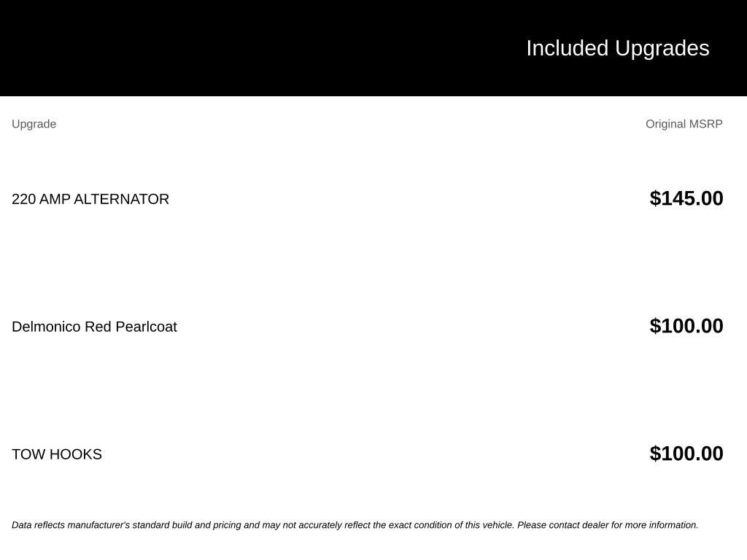Select the Delmonico Red Pearlcoat upgrade
The image size is (747, 560).
(x=94, y=327)
